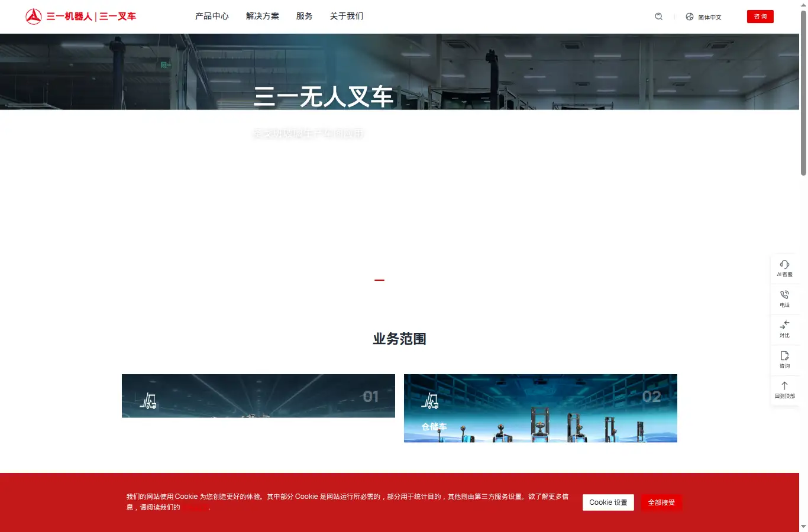Click the 三一机器人 | 三一叉车 brand text
This screenshot has width=808, height=532.
click(91, 17)
